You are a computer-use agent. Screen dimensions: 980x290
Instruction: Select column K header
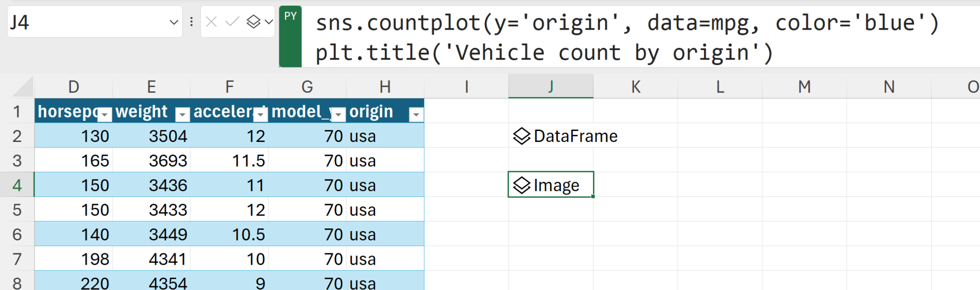click(x=635, y=87)
